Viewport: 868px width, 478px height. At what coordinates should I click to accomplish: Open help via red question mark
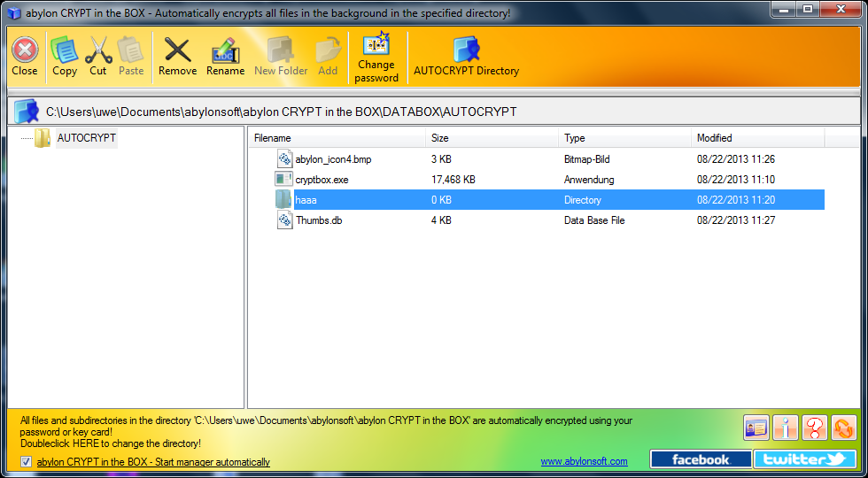click(x=814, y=428)
